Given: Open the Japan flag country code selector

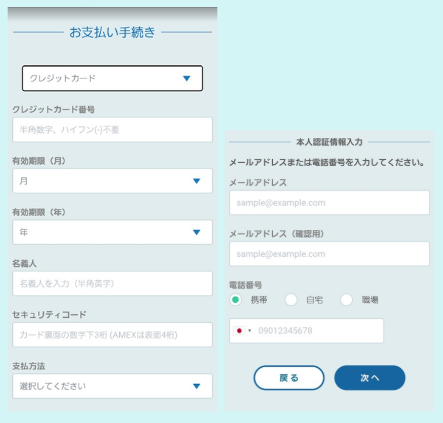Looking at the screenshot, I should pyautogui.click(x=243, y=331).
